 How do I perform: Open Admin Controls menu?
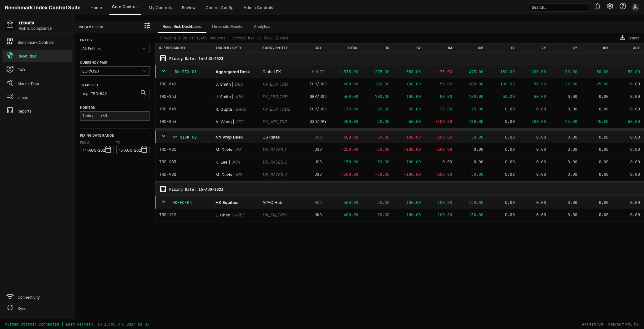tap(258, 8)
